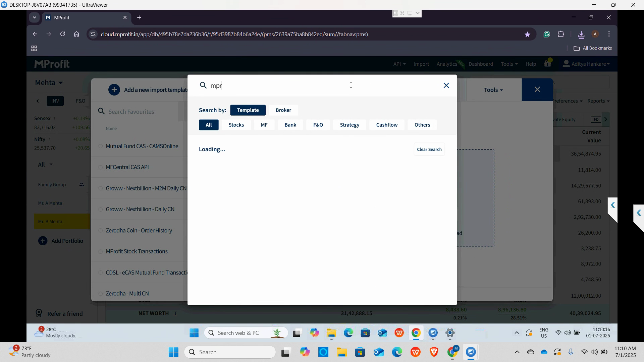Filter templates by MF

pos(264,125)
